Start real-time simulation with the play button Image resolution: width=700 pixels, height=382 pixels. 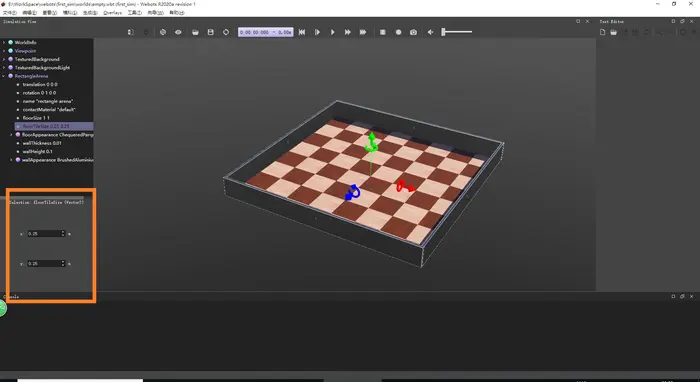333,32
